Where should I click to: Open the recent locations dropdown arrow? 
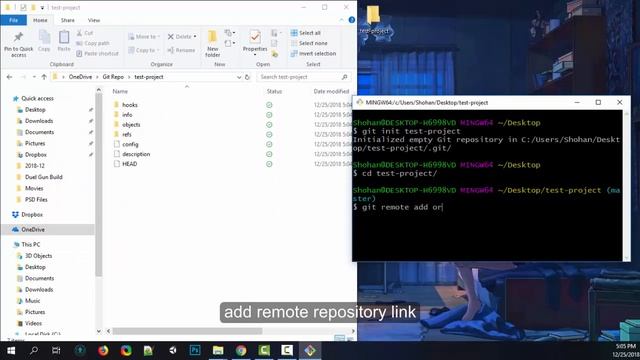[x=34, y=77]
